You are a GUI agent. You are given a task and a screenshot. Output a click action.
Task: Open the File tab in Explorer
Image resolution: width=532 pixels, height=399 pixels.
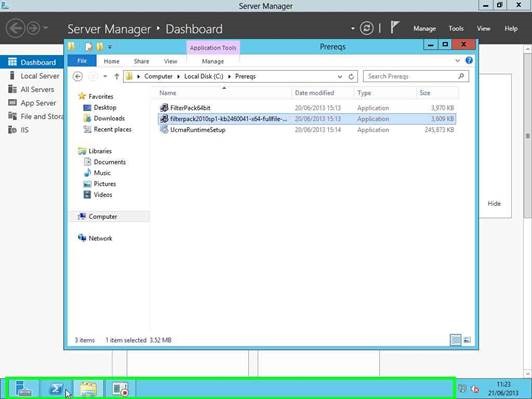pyautogui.click(x=82, y=61)
